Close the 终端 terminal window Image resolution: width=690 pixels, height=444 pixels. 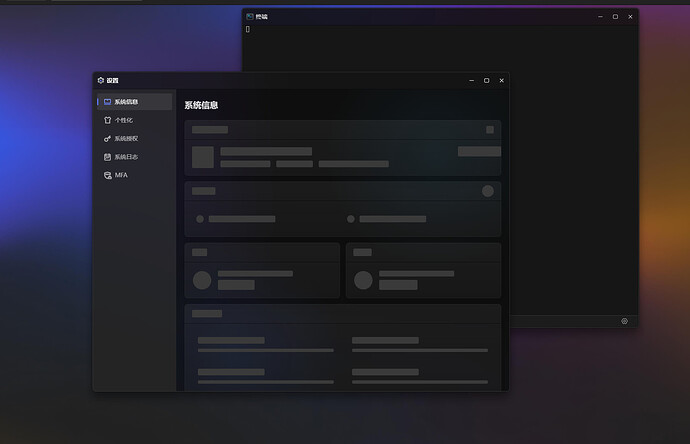click(x=630, y=17)
